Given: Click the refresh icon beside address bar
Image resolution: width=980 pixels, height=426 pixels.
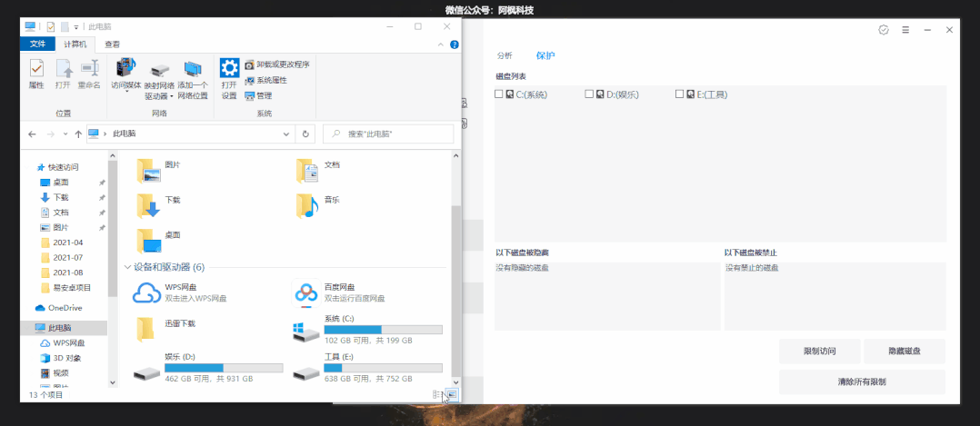Looking at the screenshot, I should [x=305, y=134].
